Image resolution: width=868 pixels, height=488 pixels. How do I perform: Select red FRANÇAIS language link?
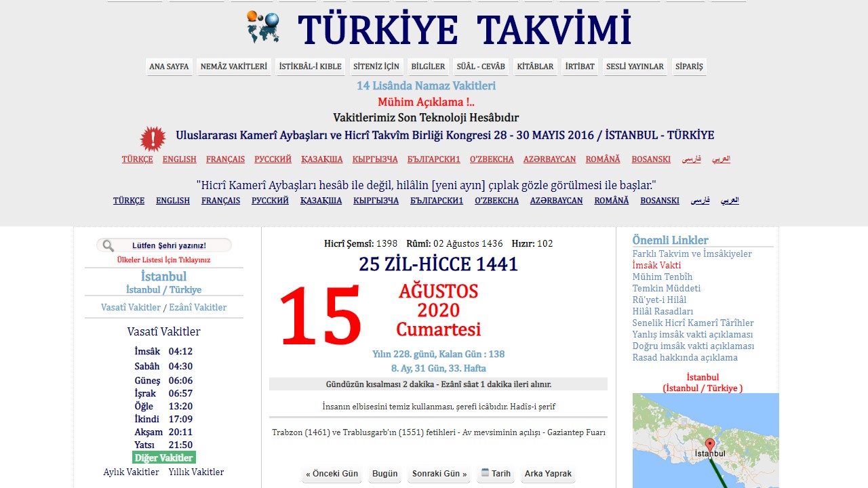point(226,159)
